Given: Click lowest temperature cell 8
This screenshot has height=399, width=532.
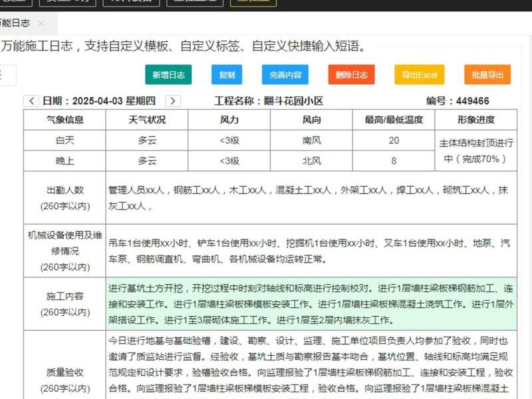Looking at the screenshot, I should click(394, 161).
